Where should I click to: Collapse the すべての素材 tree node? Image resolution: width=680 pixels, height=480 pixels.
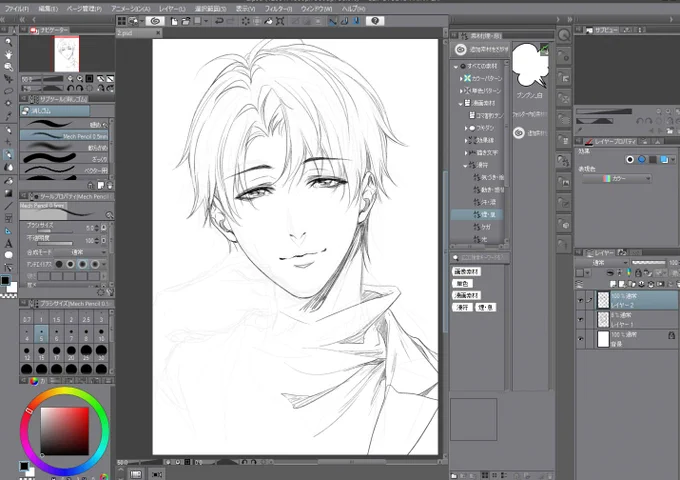pyautogui.click(x=456, y=66)
